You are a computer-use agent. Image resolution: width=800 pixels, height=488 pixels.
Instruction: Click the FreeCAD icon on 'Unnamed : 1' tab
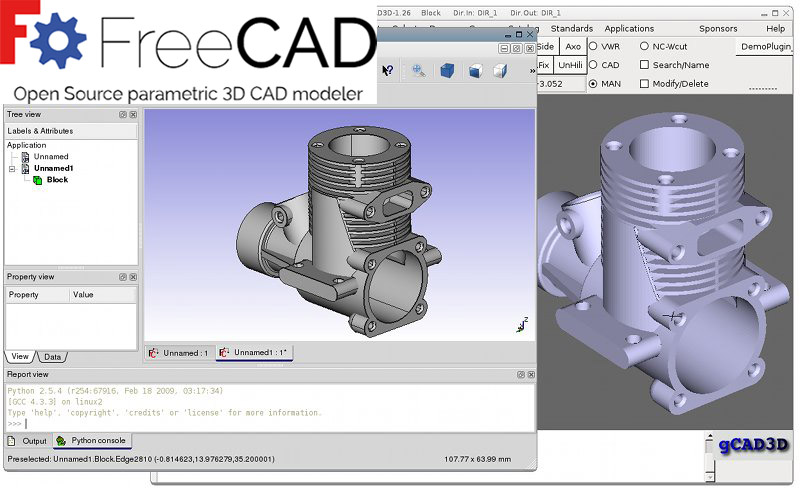click(x=153, y=353)
